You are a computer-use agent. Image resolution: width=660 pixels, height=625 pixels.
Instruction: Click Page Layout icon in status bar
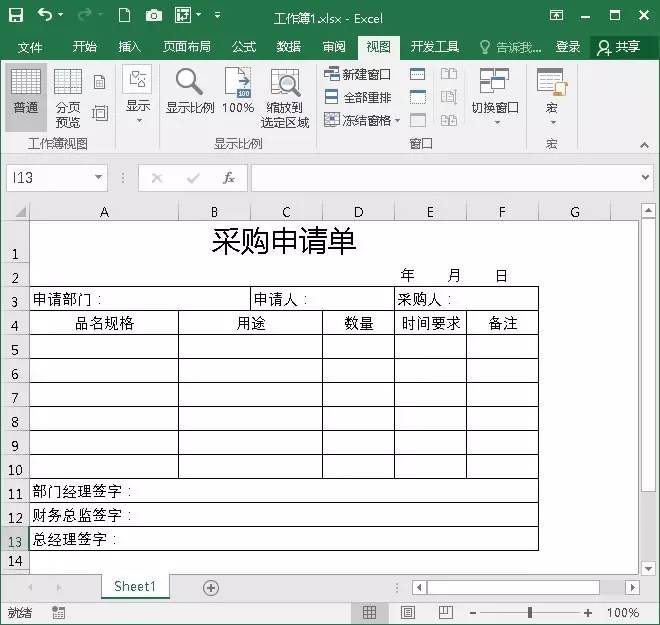(x=407, y=612)
